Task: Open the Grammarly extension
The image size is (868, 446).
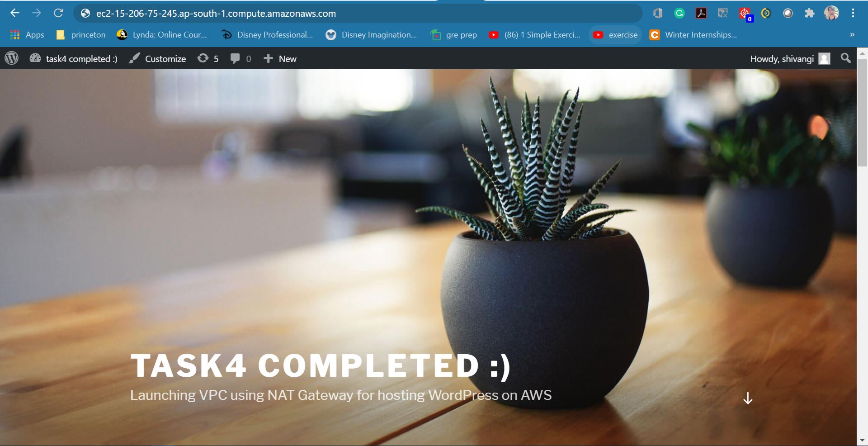Action: (679, 14)
